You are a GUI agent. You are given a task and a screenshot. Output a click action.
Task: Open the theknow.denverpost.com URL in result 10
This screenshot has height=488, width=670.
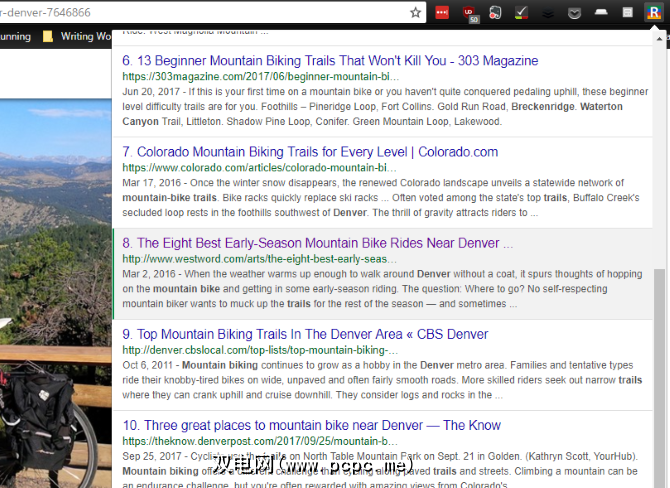[260, 441]
